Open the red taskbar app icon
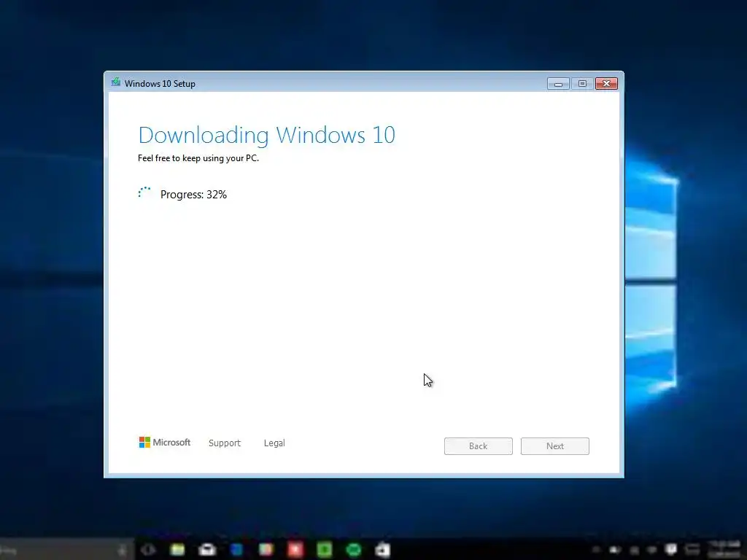 pos(295,550)
